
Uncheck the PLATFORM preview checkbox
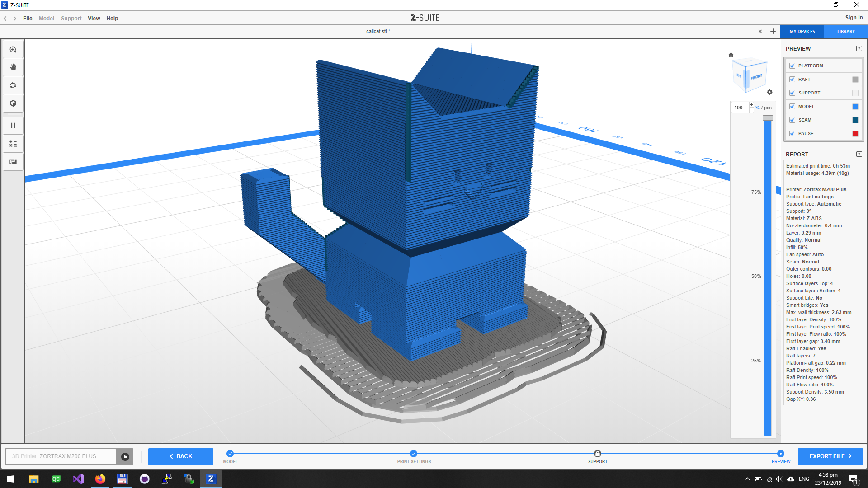coord(792,66)
